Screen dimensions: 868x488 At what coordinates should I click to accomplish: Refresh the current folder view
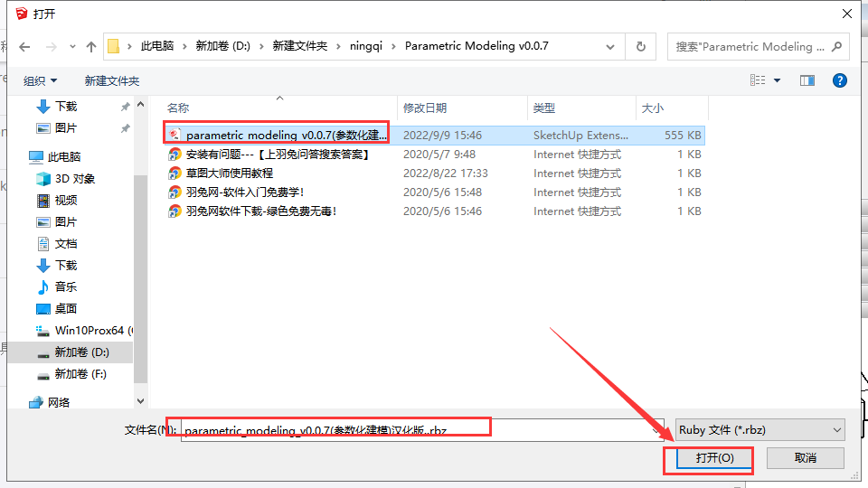coord(640,46)
